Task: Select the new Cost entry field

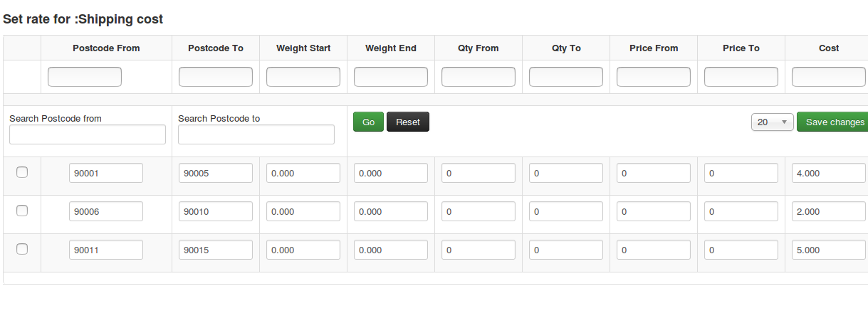Action: [x=829, y=77]
